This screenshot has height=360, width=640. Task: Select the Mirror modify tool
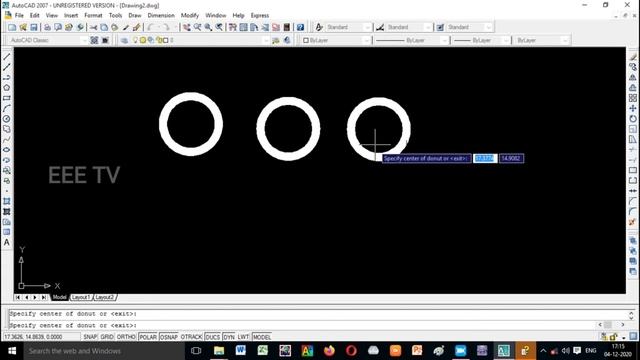click(x=633, y=77)
